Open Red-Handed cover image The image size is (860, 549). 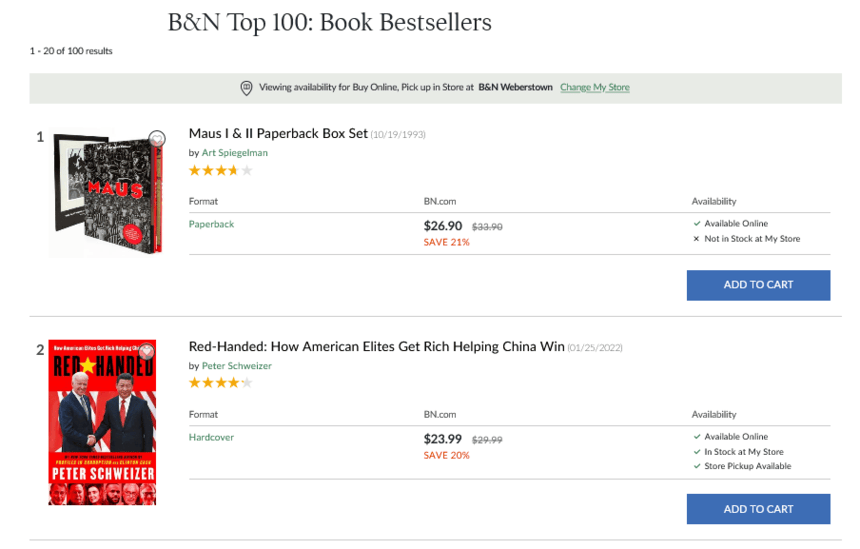tap(103, 423)
